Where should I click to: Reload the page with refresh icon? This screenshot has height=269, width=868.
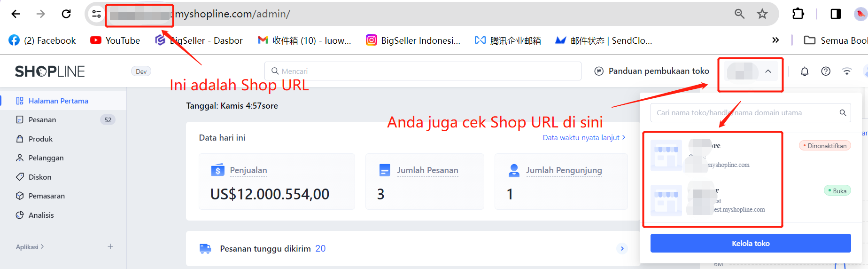click(66, 14)
